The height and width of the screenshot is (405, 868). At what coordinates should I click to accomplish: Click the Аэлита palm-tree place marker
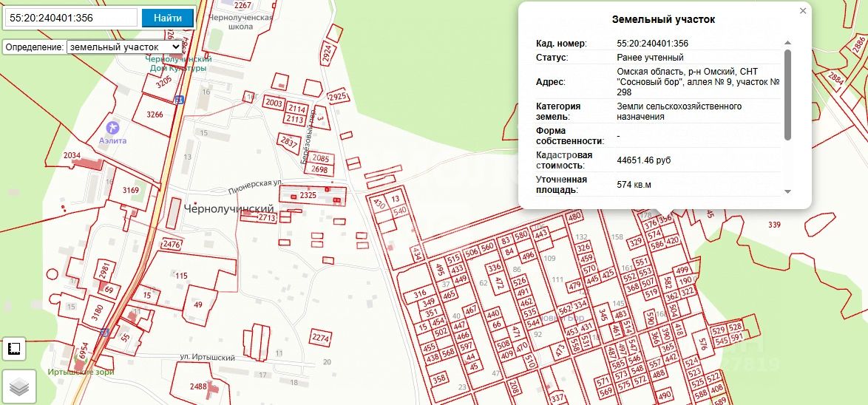tap(113, 128)
